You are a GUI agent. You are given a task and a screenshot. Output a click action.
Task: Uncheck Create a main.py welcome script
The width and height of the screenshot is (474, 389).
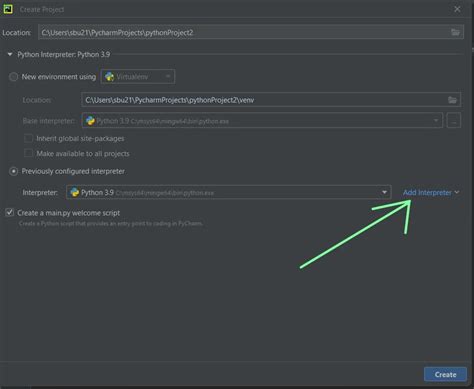coord(10,212)
